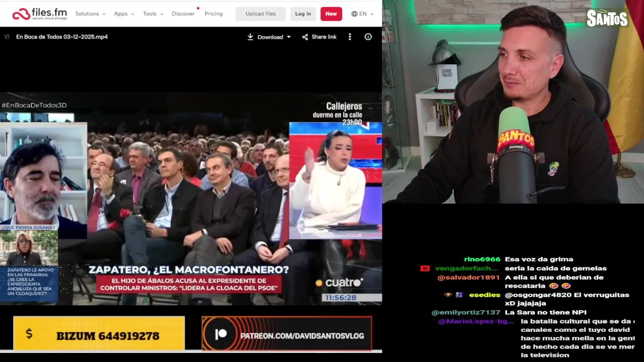Click chat username @MarioLopez-bg...
The height and width of the screenshot is (362, 644).
pos(476,321)
